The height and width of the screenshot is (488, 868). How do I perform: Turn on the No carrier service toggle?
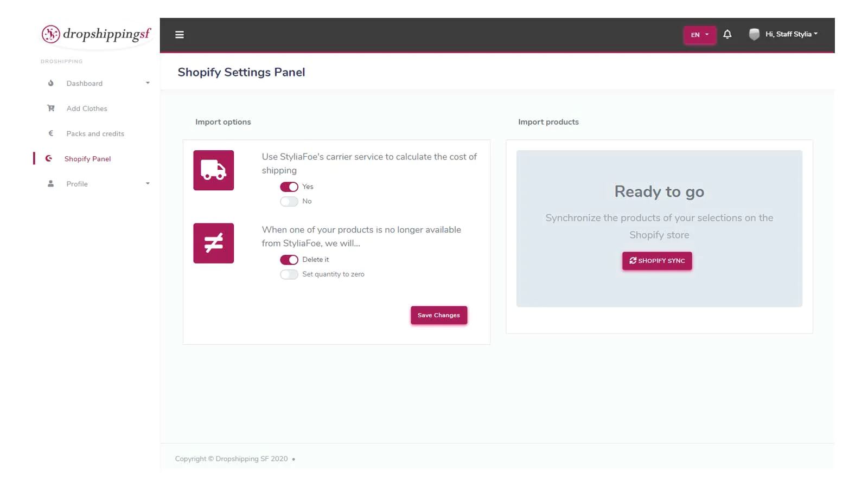(x=289, y=201)
